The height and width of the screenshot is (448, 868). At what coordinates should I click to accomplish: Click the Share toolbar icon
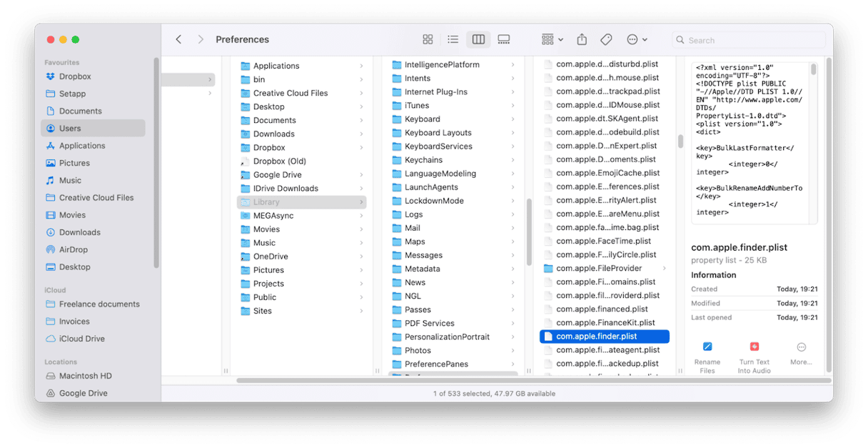click(x=582, y=39)
